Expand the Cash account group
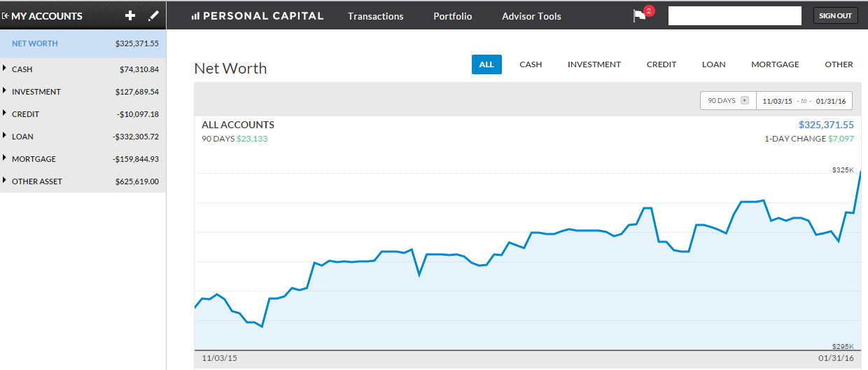 pyautogui.click(x=5, y=69)
